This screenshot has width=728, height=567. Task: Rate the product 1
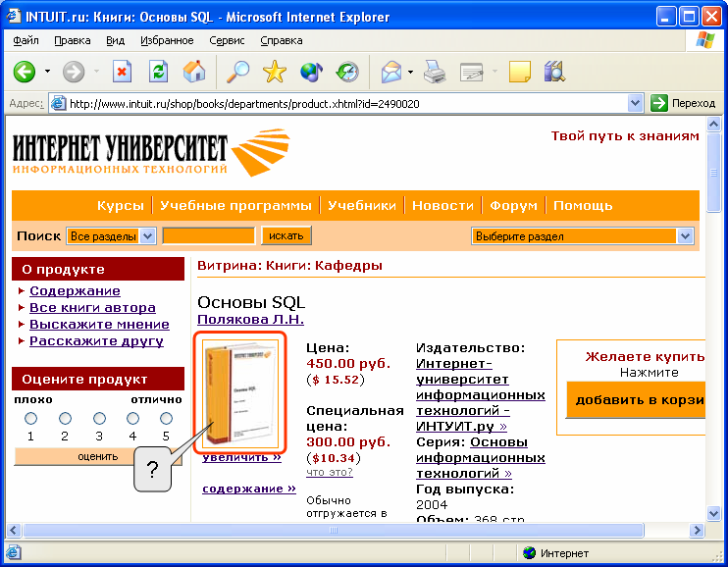(x=30, y=419)
